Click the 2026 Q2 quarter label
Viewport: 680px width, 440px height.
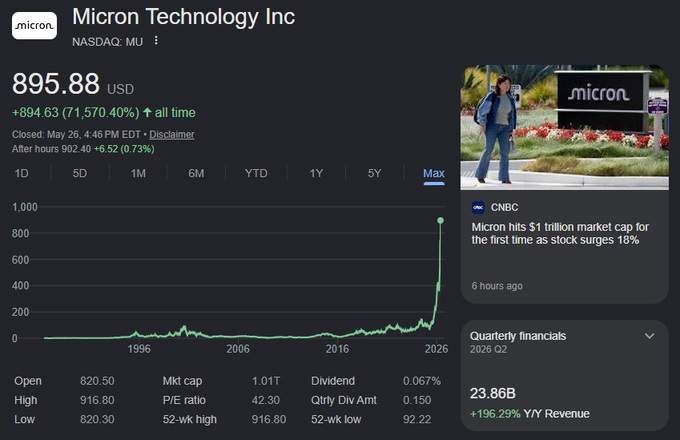click(488, 349)
